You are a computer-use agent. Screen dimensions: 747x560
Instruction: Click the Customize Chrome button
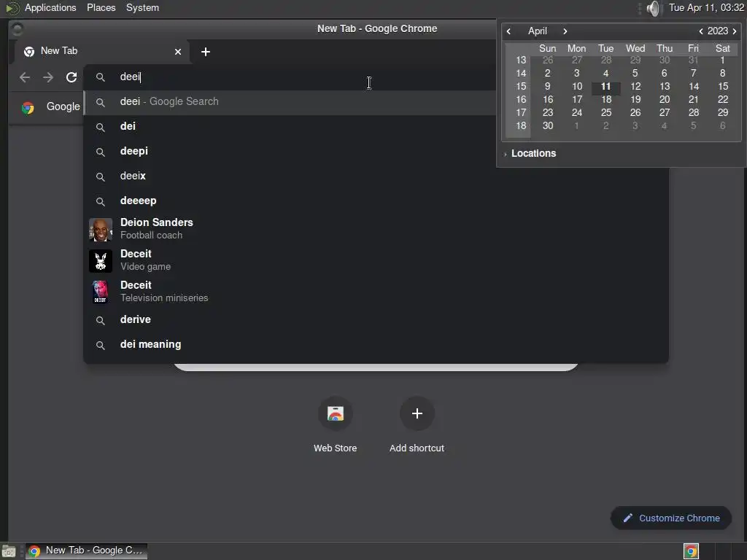tap(671, 518)
